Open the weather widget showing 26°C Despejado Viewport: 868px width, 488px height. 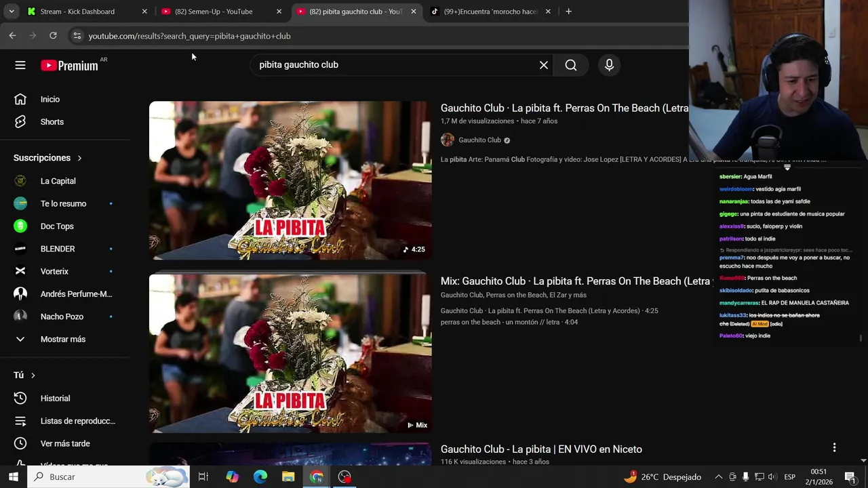pos(662,477)
